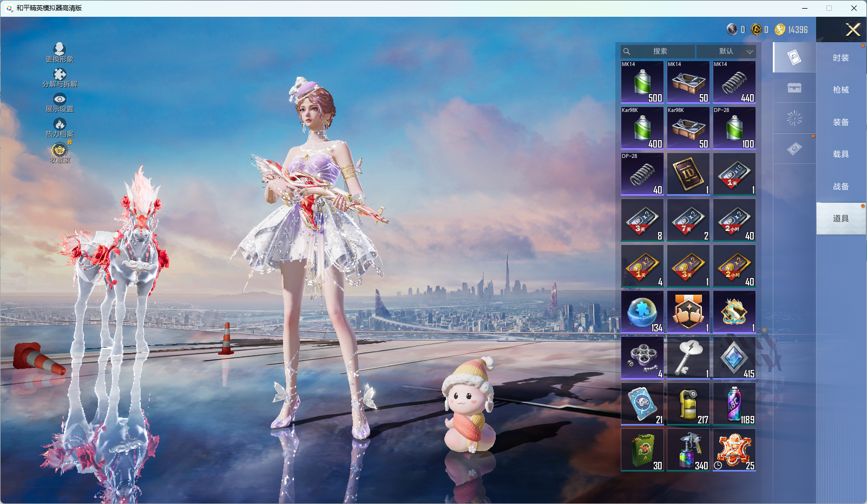The image size is (867, 504).
Task: Select the ID card item
Action: [x=688, y=174]
